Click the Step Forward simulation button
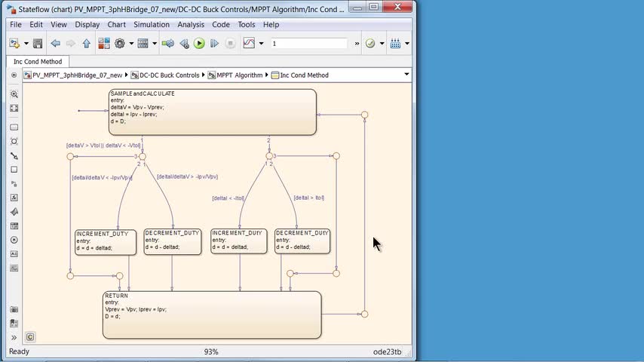Screen dimensions: 644x362 point(214,43)
